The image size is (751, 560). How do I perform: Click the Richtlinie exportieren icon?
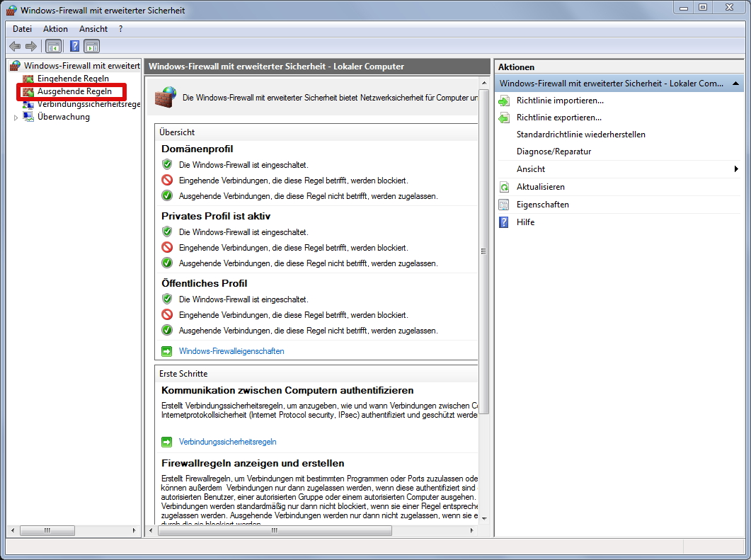[504, 118]
